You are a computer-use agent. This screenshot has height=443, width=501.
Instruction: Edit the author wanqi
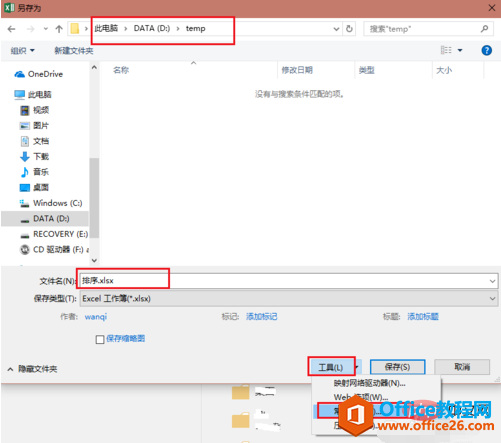(x=96, y=316)
